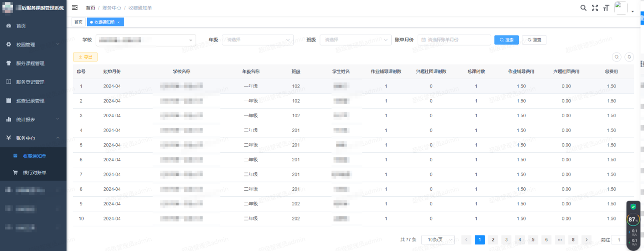This screenshot has width=644, height=251.
Task: Click the round refresh icon above table
Action: coord(630,57)
